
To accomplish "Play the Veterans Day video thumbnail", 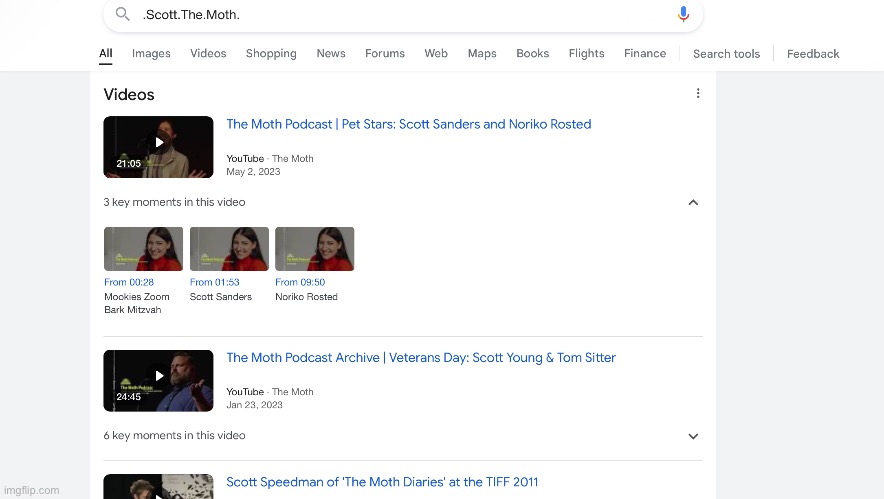I will point(158,381).
